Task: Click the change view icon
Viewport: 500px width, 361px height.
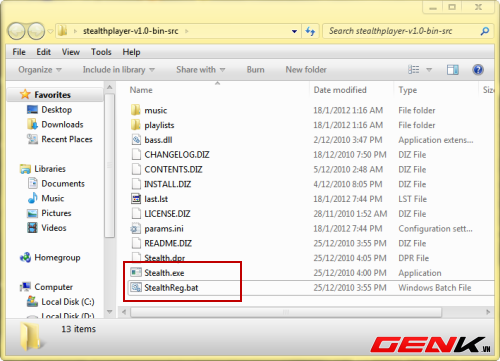Action: [414, 70]
